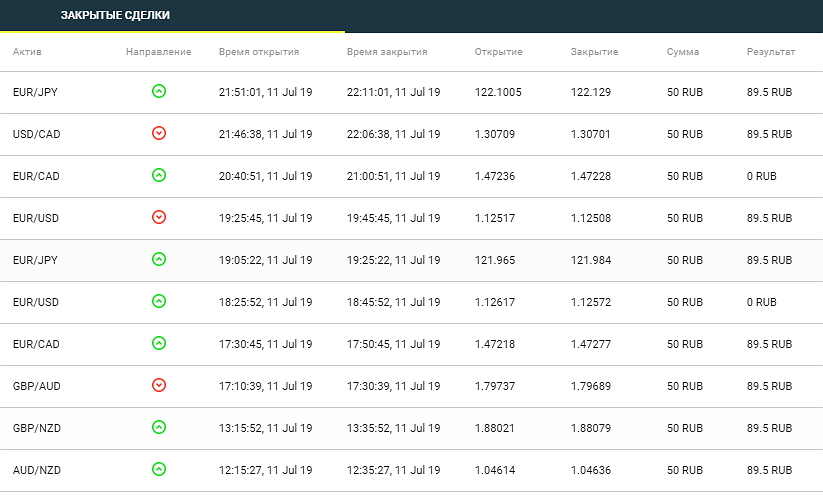Click green up arrow for 18:25:52 EUR/USD trade
The image size is (823, 499).
coord(159,301)
